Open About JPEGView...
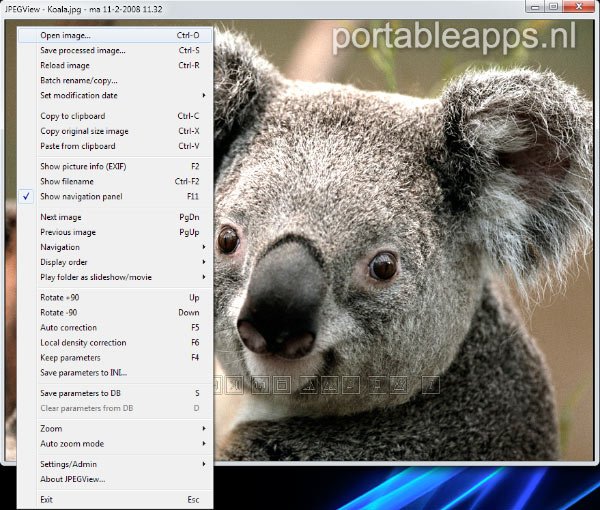 coord(115,479)
